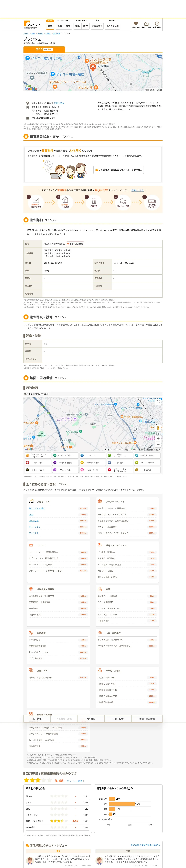Open the nibo restaurant link
The height and width of the screenshot is (868, 186).
pos(31,515)
